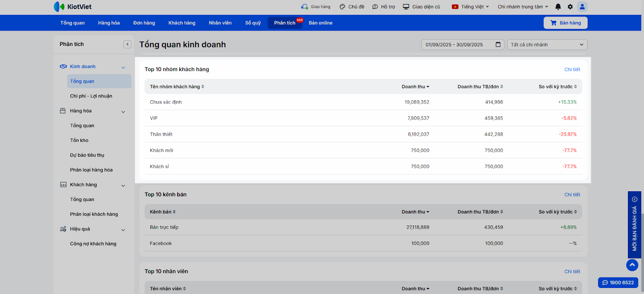The image size is (644, 294).
Task: Open Tiếng Việt language dropdown
Action: [x=470, y=7]
